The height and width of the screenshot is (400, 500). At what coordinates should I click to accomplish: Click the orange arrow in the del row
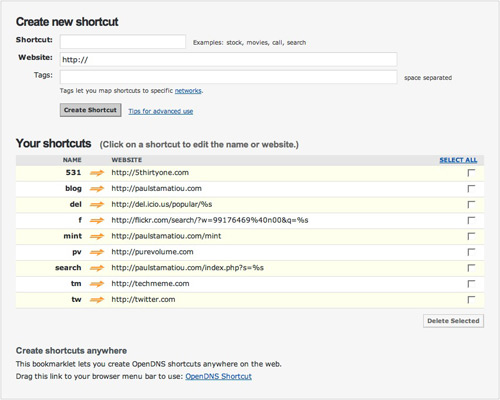[x=97, y=205]
